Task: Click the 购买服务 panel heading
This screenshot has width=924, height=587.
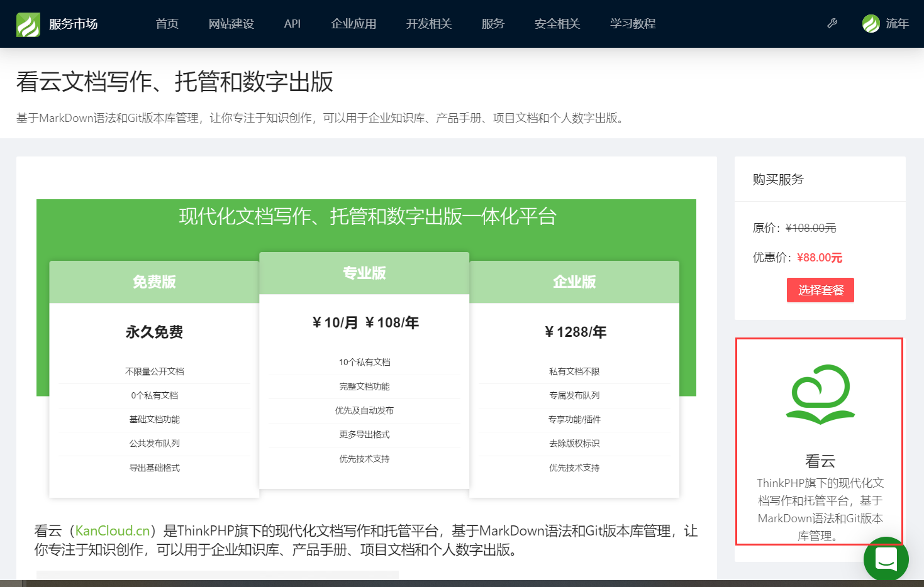Action: pos(778,179)
